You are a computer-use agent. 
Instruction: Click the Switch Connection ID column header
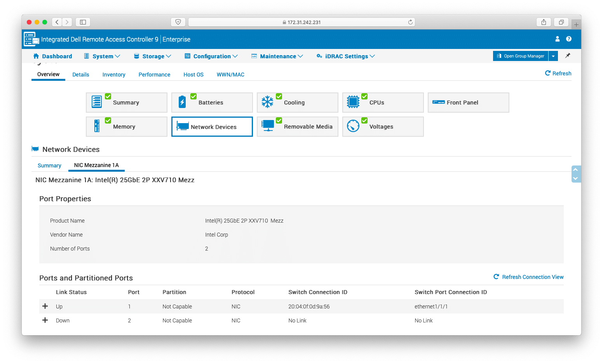coord(318,292)
